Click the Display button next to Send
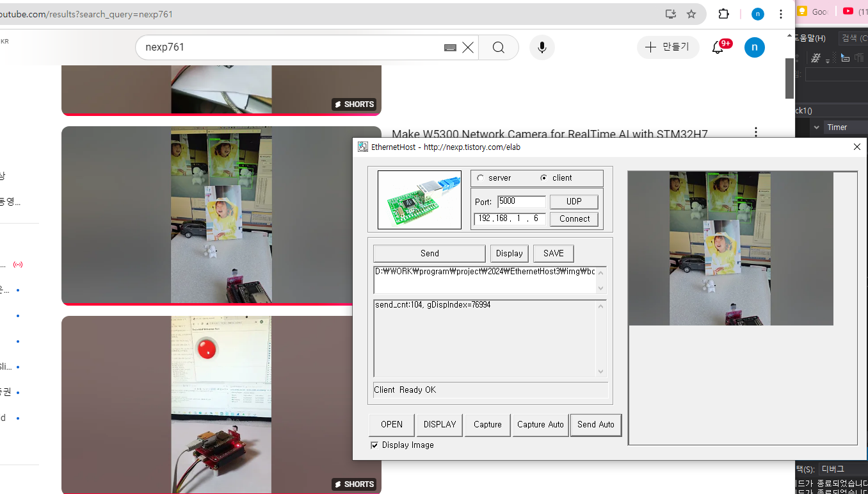The image size is (868, 494). tap(510, 253)
